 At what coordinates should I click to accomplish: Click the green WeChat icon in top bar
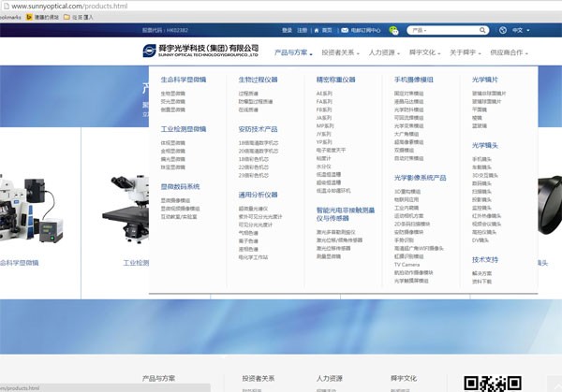393,30
